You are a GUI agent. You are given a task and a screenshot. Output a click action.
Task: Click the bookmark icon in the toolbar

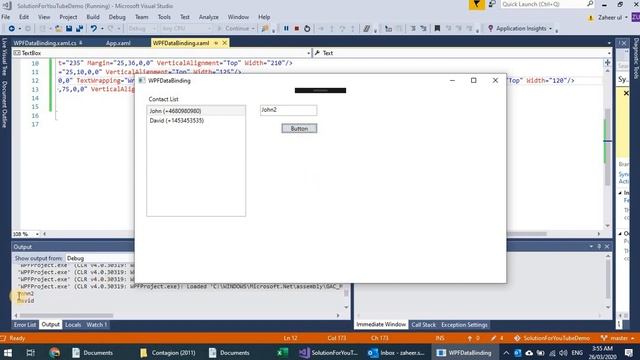click(x=437, y=29)
